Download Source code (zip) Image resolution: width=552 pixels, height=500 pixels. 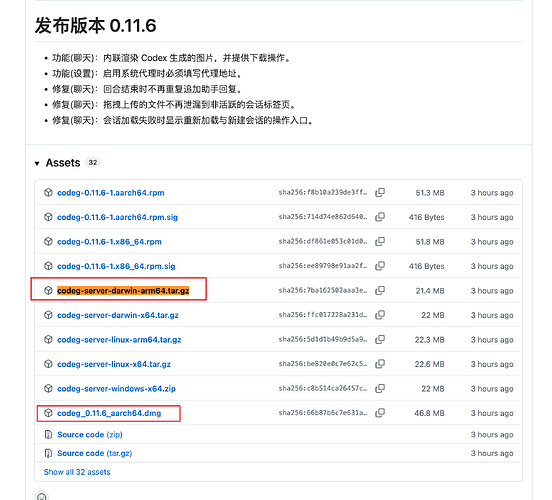point(90,435)
